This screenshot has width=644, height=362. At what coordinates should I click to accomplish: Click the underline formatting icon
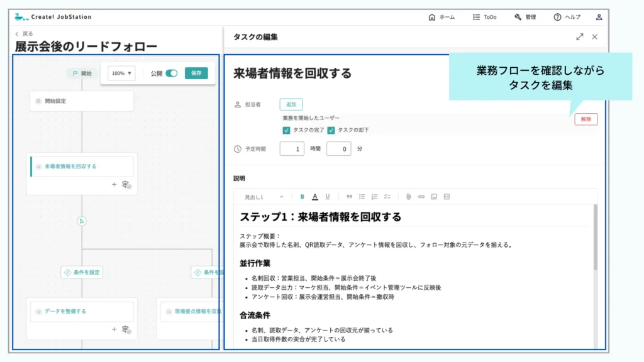pos(328,197)
